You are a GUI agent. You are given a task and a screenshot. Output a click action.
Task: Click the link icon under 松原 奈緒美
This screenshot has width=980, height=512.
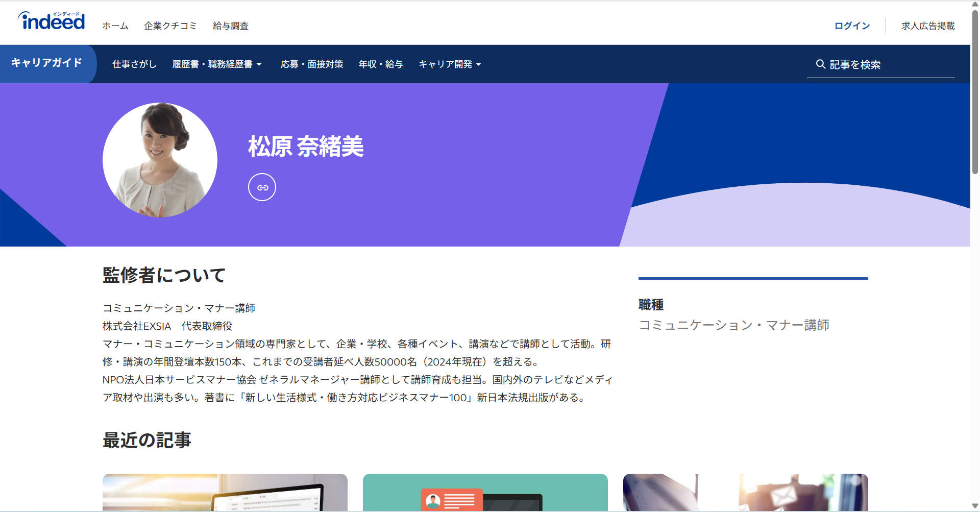point(262,187)
